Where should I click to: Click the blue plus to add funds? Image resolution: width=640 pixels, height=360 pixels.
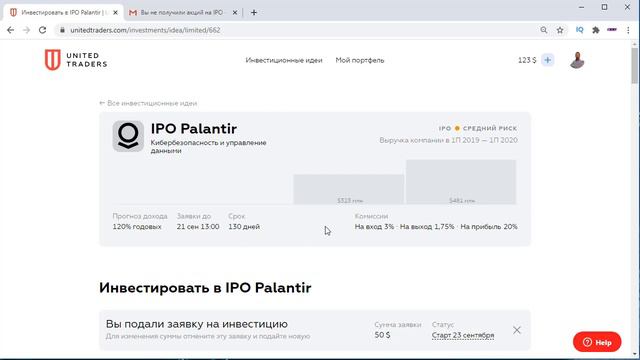point(548,60)
